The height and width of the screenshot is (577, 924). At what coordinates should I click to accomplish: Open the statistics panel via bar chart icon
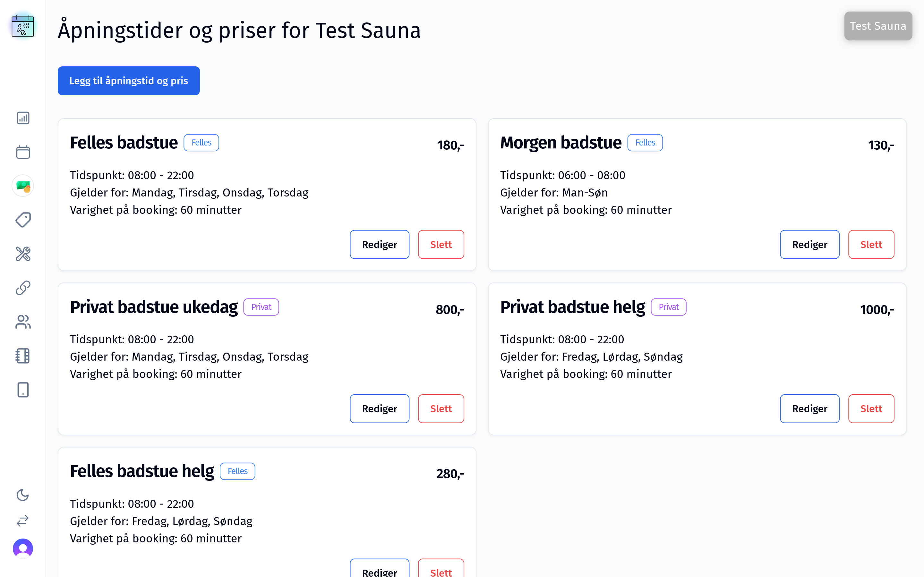22,118
